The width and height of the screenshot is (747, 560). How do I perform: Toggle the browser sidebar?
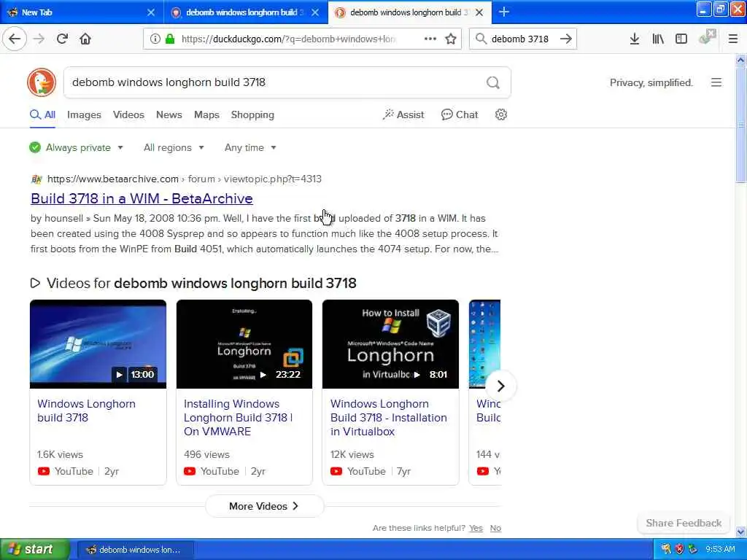681,39
